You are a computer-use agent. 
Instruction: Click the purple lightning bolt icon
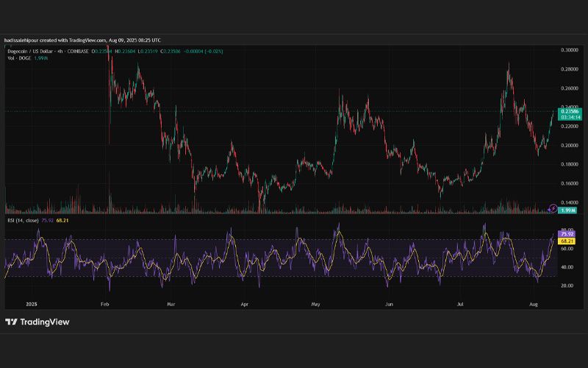click(x=553, y=208)
